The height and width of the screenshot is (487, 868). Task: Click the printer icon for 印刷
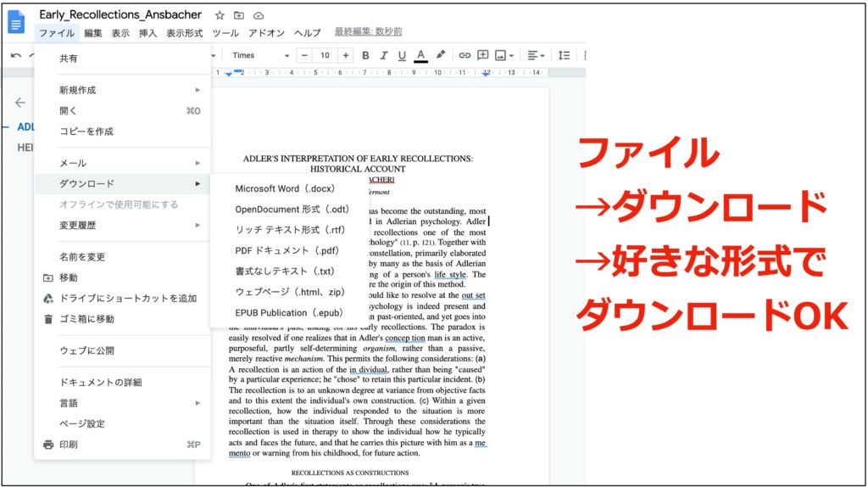(x=48, y=445)
